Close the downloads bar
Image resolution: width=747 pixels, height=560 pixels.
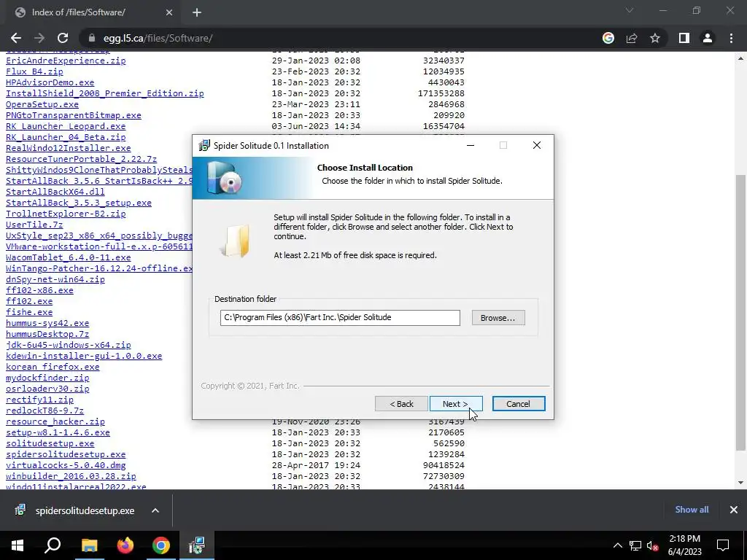pos(734,510)
